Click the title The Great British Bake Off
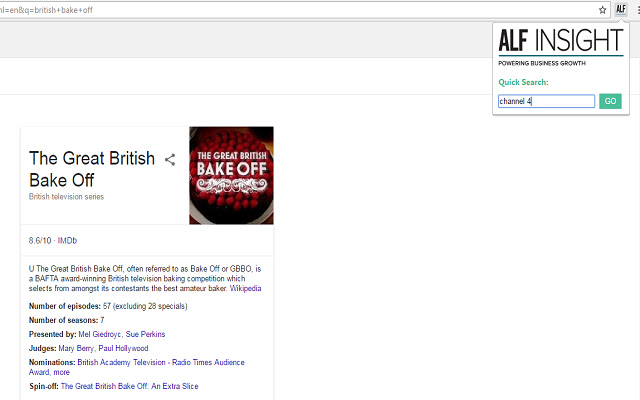This screenshot has height=400, width=640. click(x=92, y=169)
